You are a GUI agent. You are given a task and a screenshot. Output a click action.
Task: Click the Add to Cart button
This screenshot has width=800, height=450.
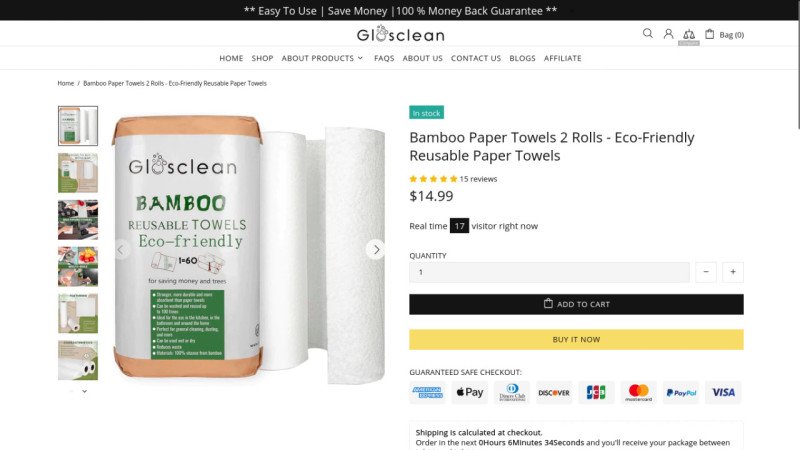click(x=576, y=304)
